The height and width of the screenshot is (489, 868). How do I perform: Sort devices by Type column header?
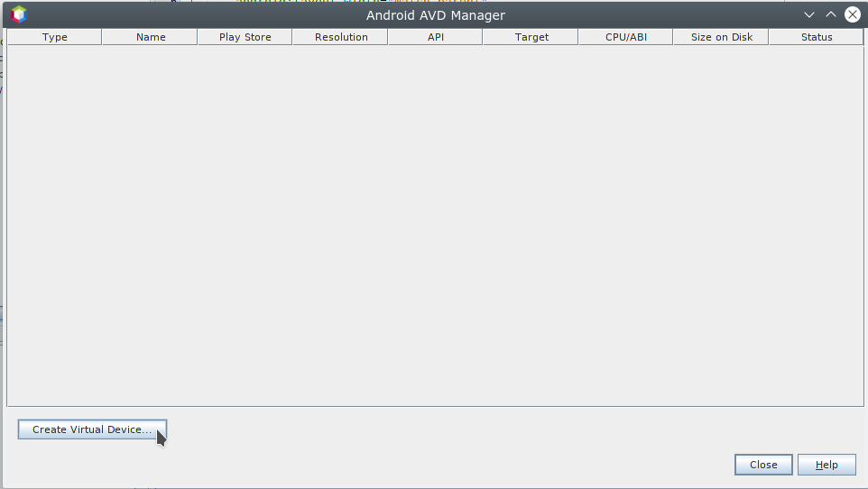pos(54,37)
